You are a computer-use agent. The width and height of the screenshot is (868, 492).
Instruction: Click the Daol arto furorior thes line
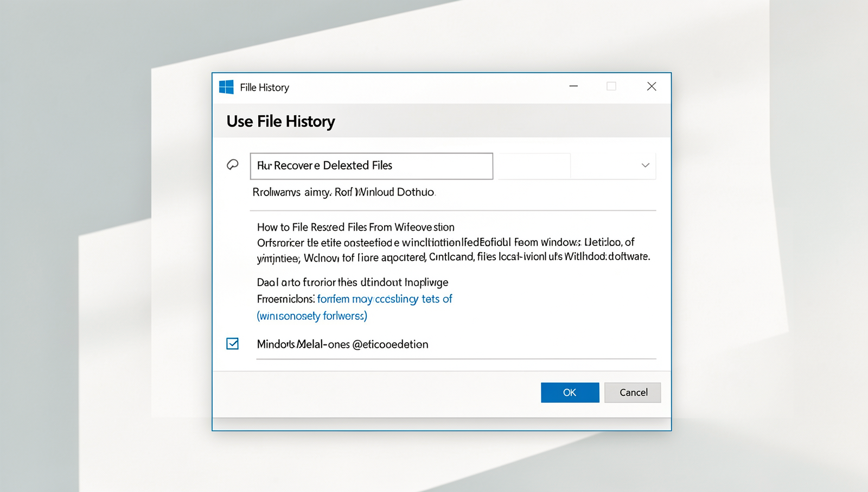pyautogui.click(x=353, y=282)
